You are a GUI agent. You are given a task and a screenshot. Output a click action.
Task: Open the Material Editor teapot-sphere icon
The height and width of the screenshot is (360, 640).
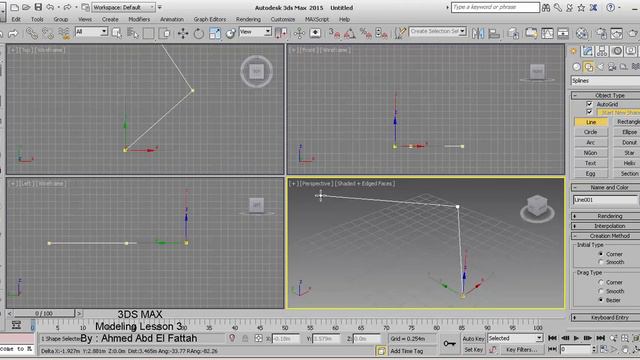point(582,33)
